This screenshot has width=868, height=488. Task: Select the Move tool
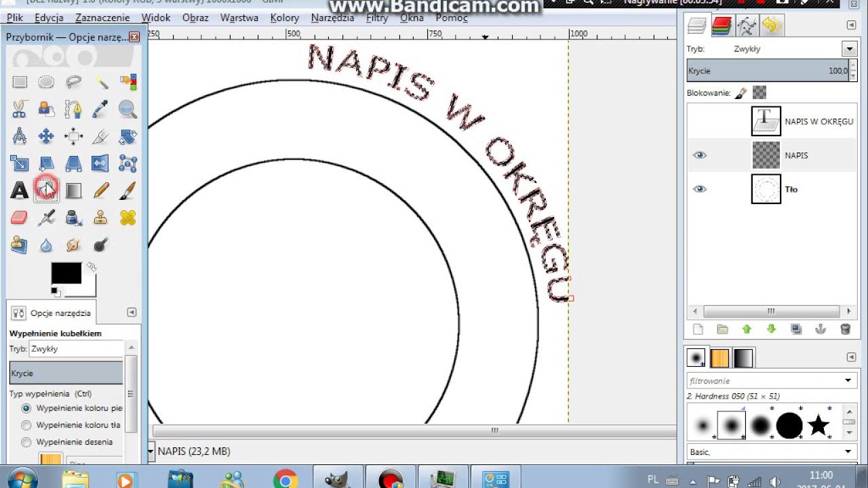point(46,136)
